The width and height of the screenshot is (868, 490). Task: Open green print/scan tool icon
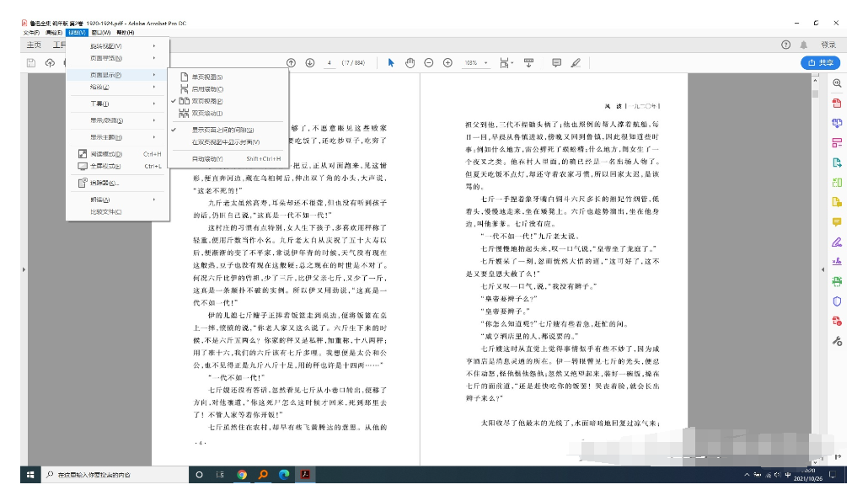click(x=837, y=281)
